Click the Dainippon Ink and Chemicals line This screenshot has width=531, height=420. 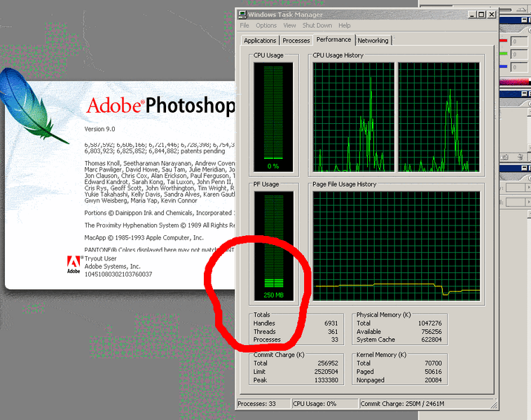point(160,213)
